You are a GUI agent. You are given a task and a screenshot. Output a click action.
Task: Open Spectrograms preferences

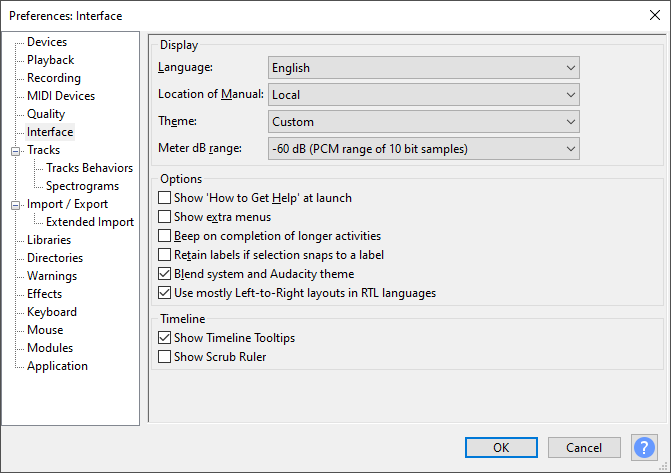pyautogui.click(x=83, y=186)
